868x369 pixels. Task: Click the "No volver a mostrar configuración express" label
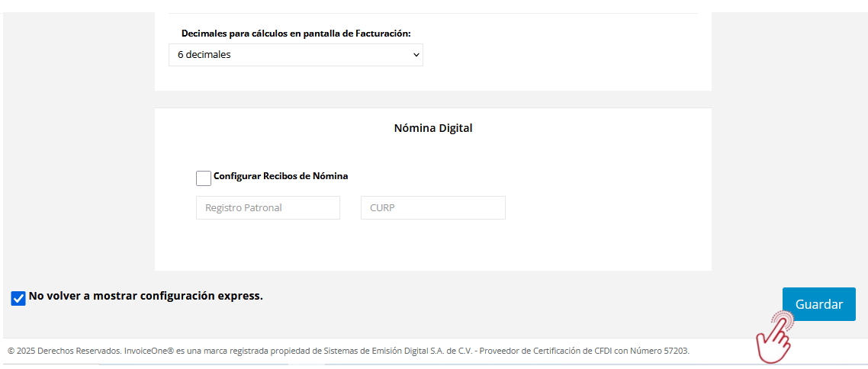pos(146,296)
